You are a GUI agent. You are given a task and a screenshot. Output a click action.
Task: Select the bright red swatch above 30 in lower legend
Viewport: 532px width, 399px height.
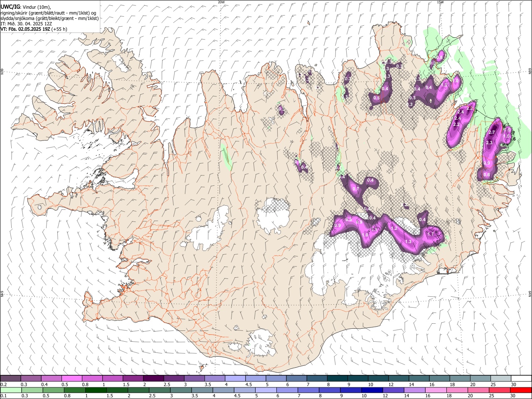[x=521, y=390]
